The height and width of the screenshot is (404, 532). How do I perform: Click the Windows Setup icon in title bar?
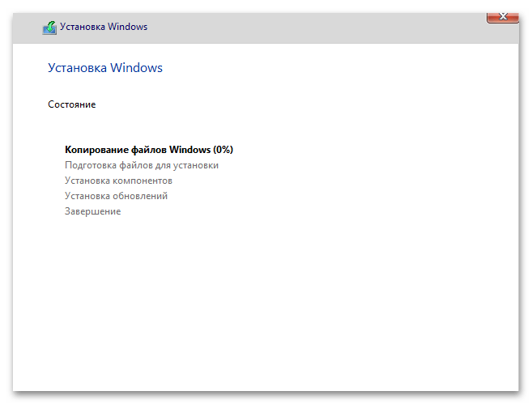(49, 28)
